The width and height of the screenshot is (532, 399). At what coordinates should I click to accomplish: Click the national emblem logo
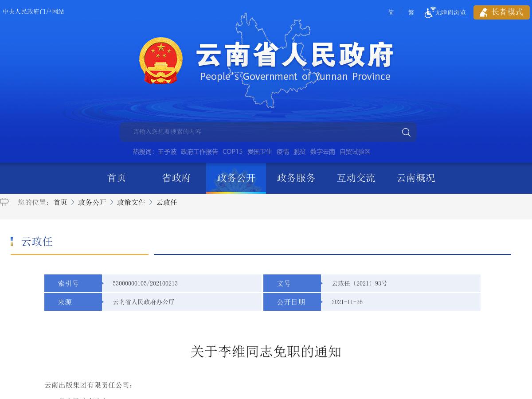(x=160, y=60)
